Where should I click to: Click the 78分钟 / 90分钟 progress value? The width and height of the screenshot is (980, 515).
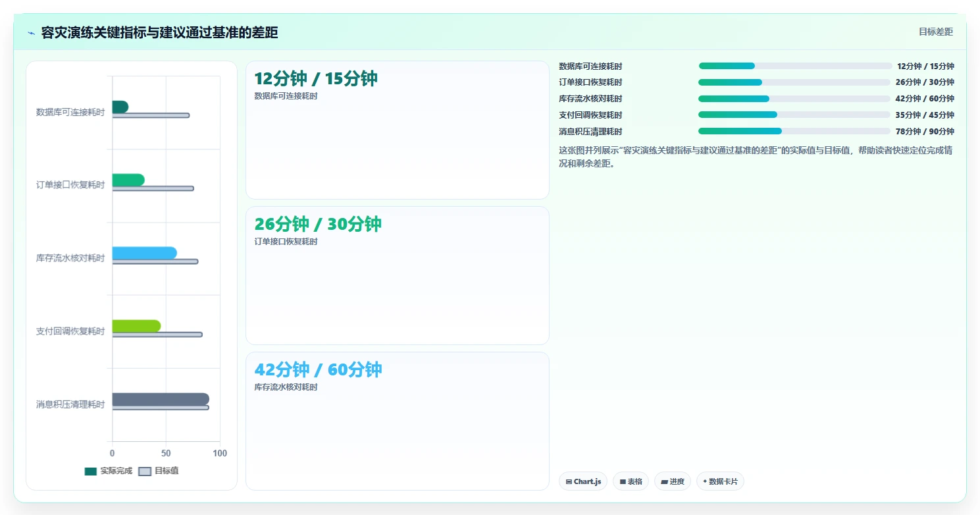(925, 132)
